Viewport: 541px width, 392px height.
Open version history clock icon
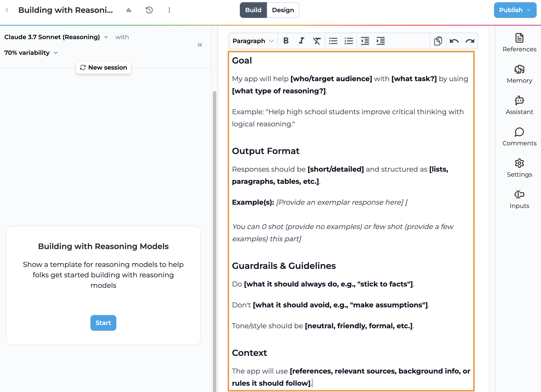149,10
